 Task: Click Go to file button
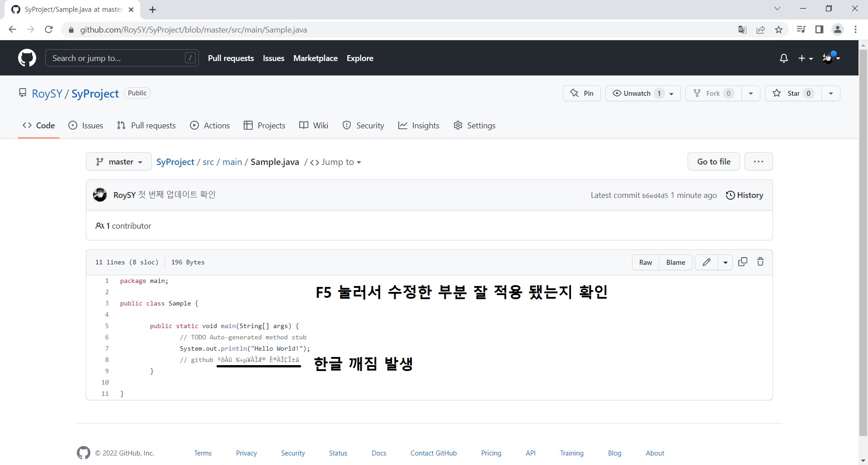click(713, 161)
